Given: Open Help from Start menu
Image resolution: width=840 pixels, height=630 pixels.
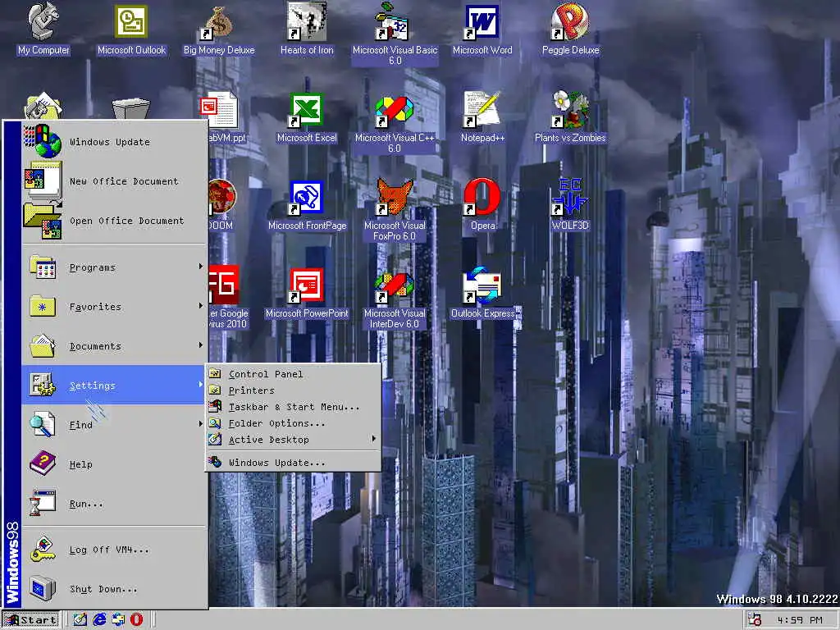Looking at the screenshot, I should (x=115, y=464).
